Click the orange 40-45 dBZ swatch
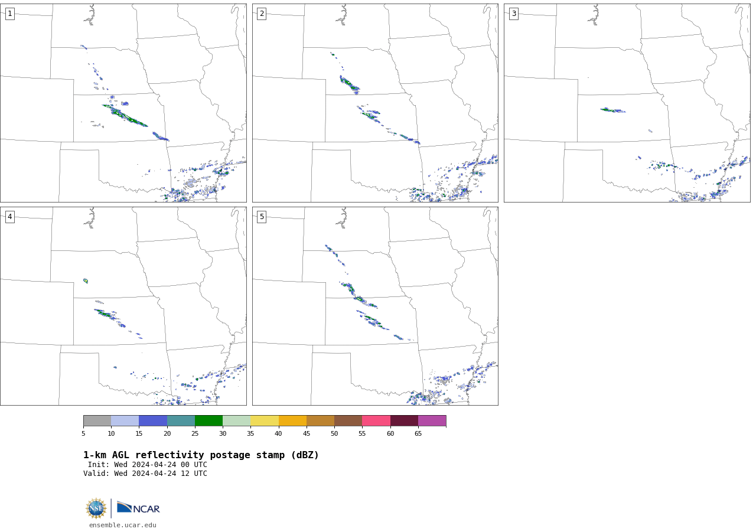This screenshot has width=756, height=532. click(x=292, y=420)
